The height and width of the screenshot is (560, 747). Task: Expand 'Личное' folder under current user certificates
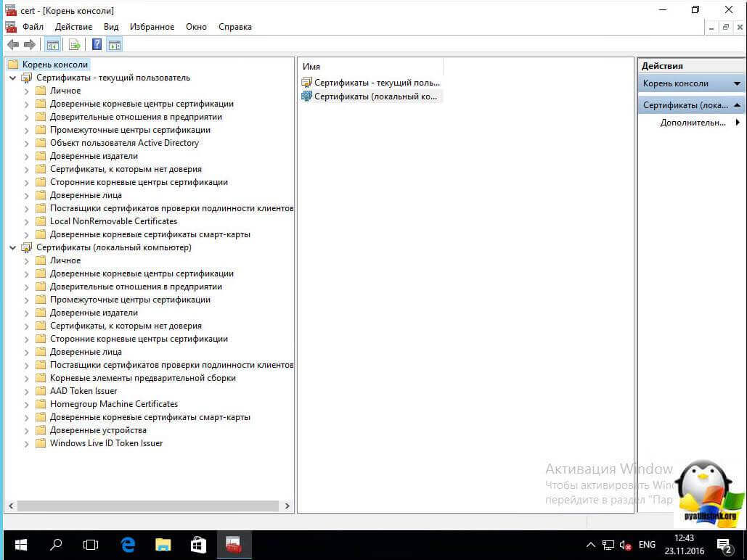click(26, 91)
